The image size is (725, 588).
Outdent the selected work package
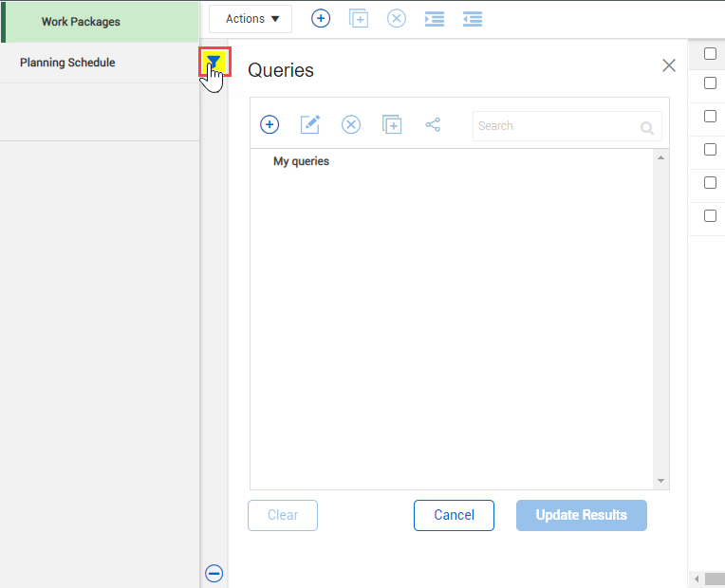(x=473, y=19)
